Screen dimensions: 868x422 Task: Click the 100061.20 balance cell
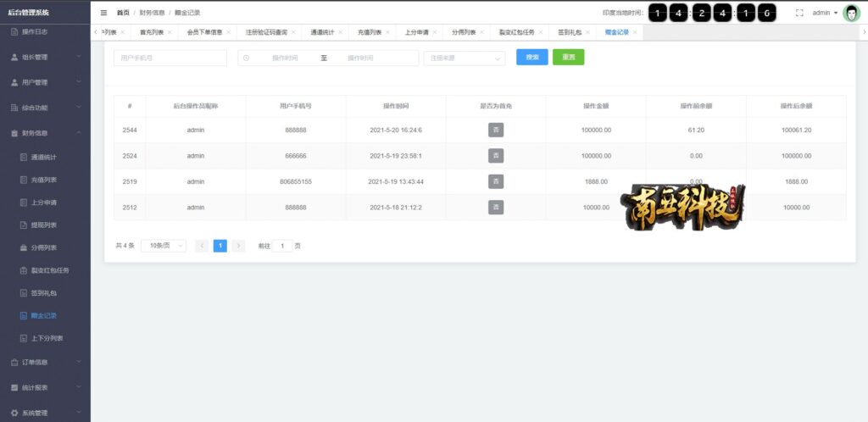tap(796, 130)
